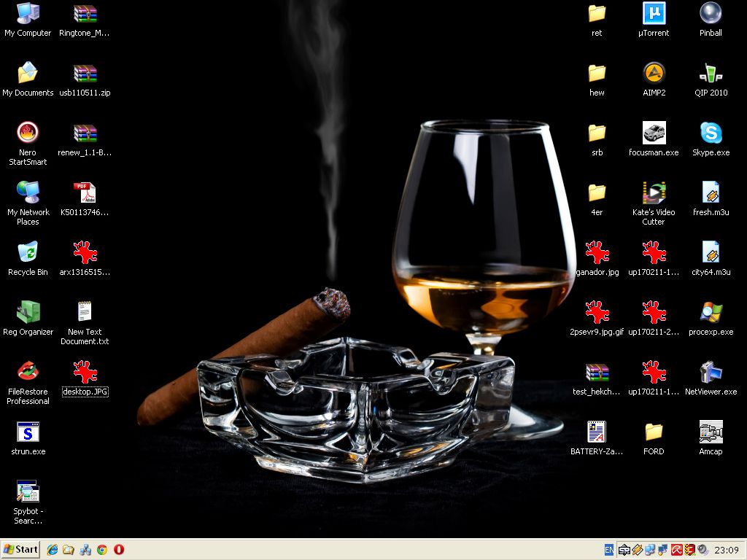Open the Start menu
This screenshot has width=747, height=560.
pyautogui.click(x=20, y=550)
